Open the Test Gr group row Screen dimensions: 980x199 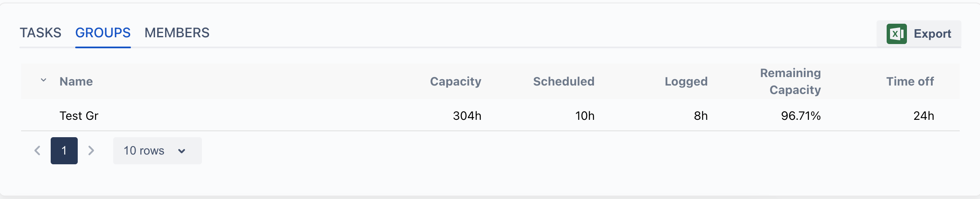click(x=490, y=116)
